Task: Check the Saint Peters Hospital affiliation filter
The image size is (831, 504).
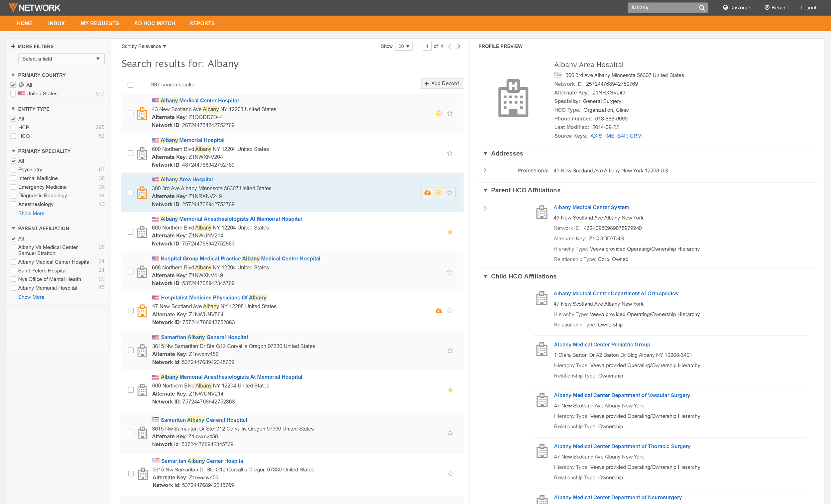Action: click(13, 270)
